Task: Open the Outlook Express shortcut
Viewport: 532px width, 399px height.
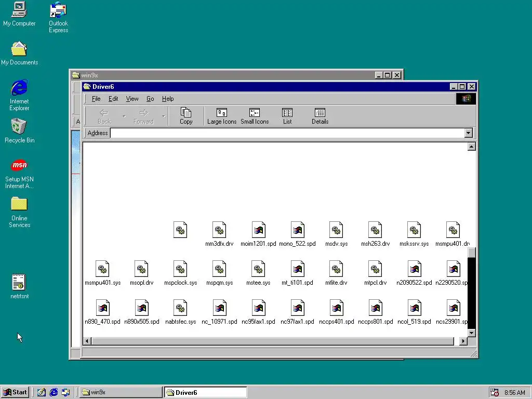Action: coord(58,18)
